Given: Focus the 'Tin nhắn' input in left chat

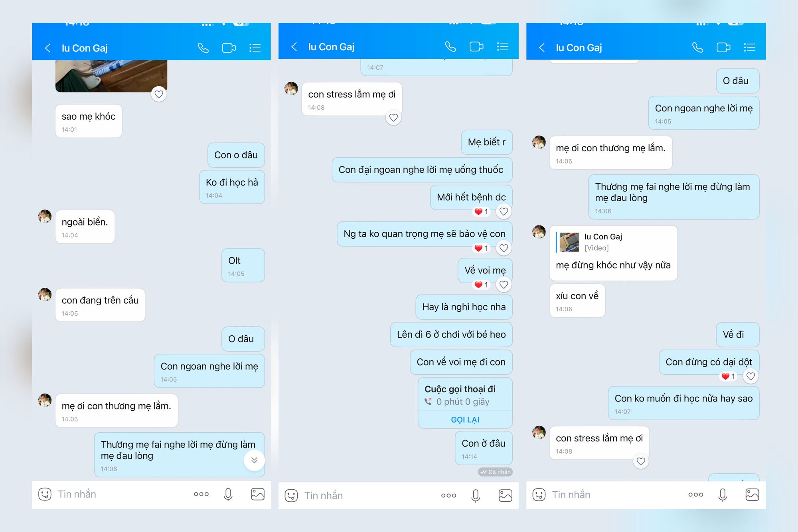Looking at the screenshot, I should [x=120, y=494].
